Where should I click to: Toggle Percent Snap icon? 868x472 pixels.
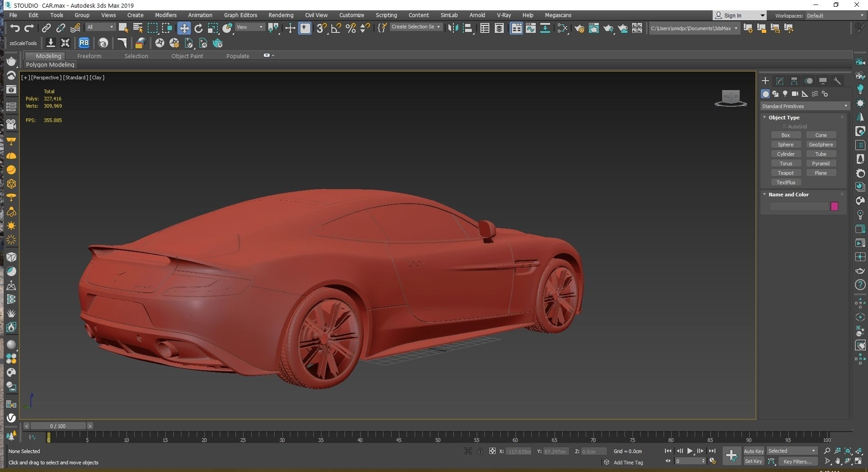351,28
